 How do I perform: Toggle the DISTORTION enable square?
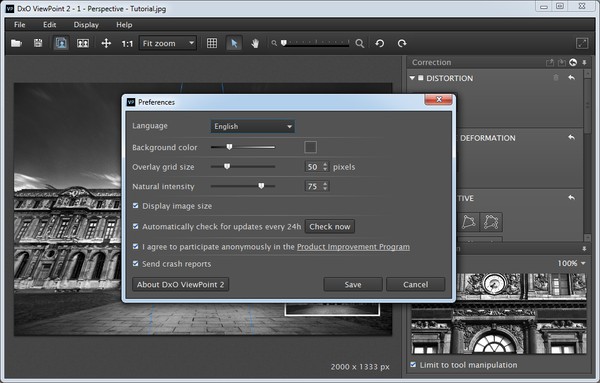[x=421, y=78]
